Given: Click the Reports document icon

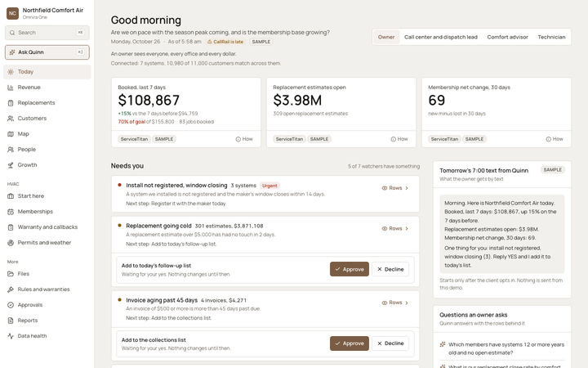Looking at the screenshot, I should point(11,321).
